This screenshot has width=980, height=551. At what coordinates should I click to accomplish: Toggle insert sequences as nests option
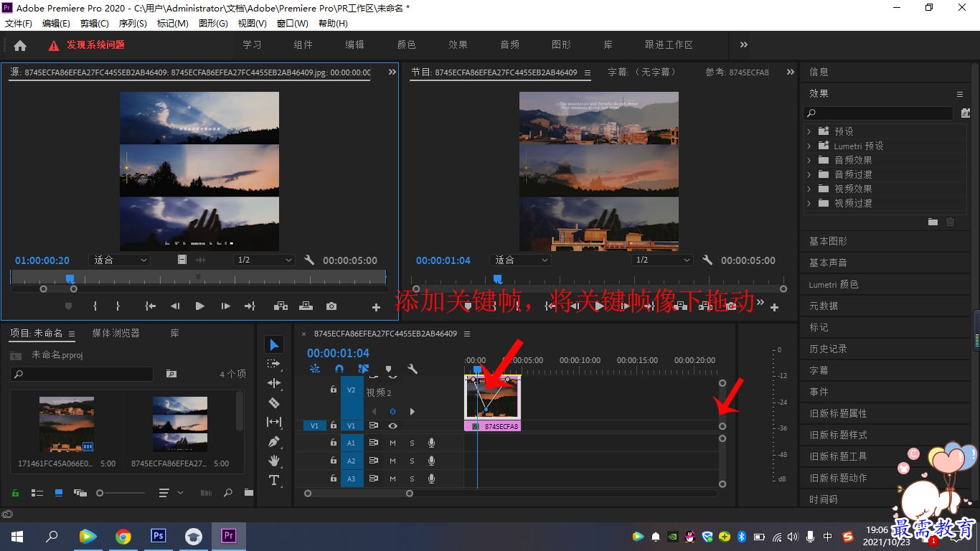[315, 369]
